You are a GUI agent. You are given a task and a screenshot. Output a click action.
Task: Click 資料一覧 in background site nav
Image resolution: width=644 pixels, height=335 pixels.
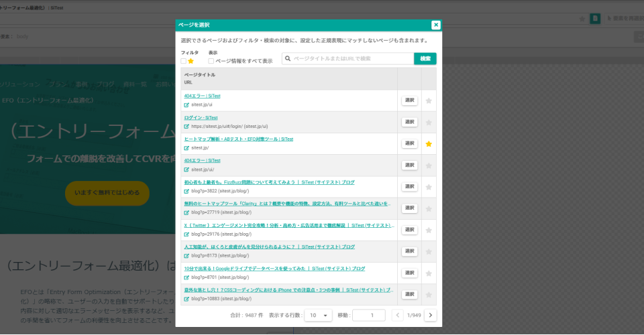[135, 84]
